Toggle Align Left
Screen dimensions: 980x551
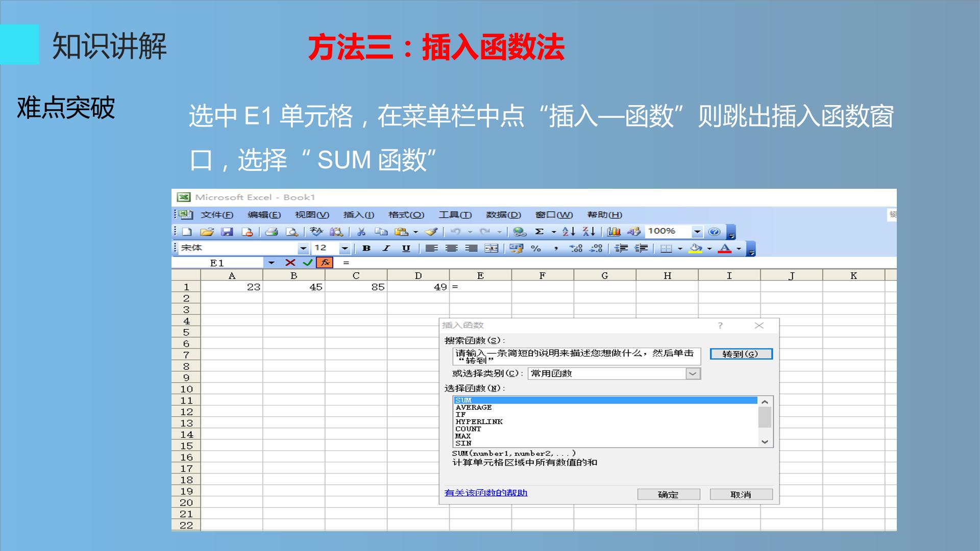(431, 248)
